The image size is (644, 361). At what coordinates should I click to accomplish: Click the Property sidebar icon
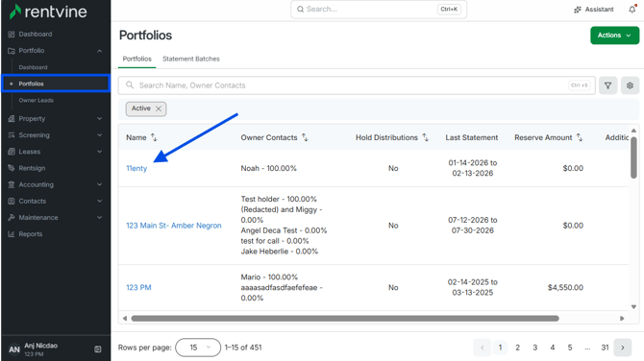12,118
